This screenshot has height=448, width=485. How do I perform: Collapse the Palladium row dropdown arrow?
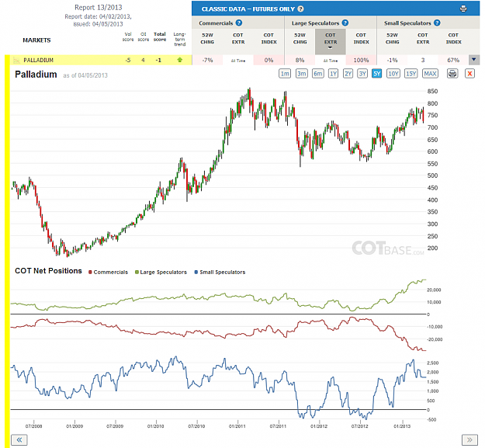point(474,60)
